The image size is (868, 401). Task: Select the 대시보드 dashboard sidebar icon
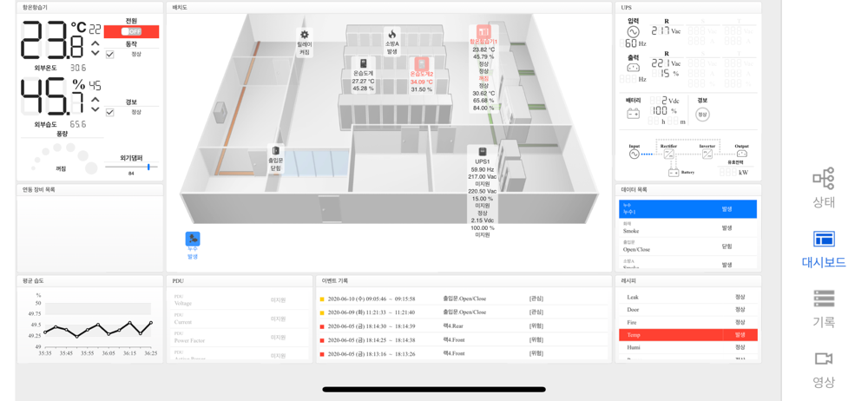click(824, 239)
